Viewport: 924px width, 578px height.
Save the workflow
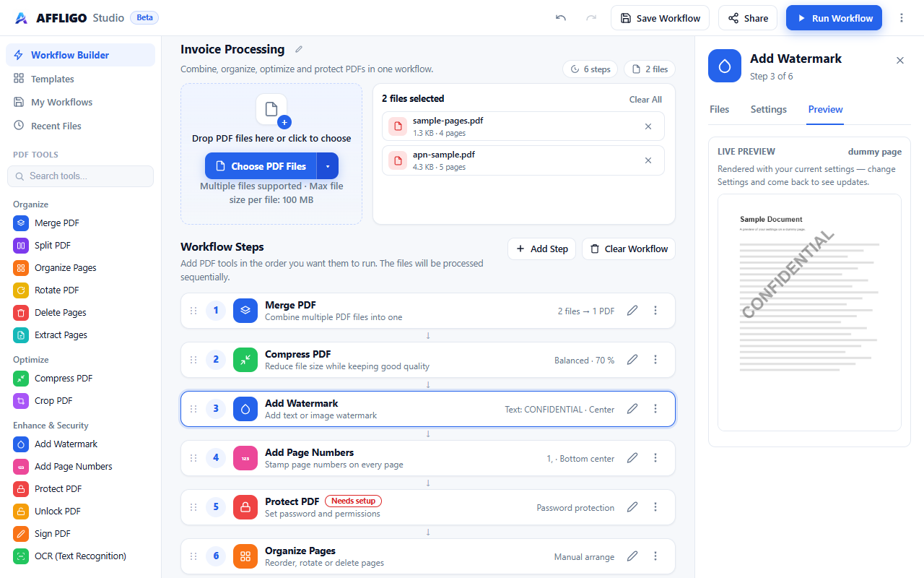click(660, 18)
